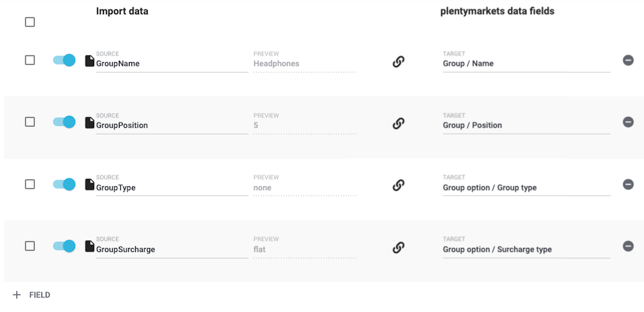Viewport: 644px width, 312px height.
Task: Toggle off the GroupSurcharge mapping switch
Action: (64, 246)
